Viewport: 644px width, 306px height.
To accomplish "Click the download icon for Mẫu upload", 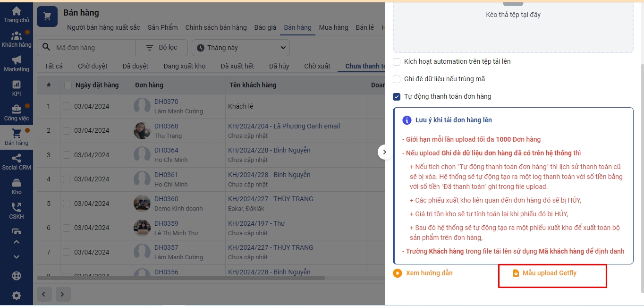I will [x=516, y=273].
